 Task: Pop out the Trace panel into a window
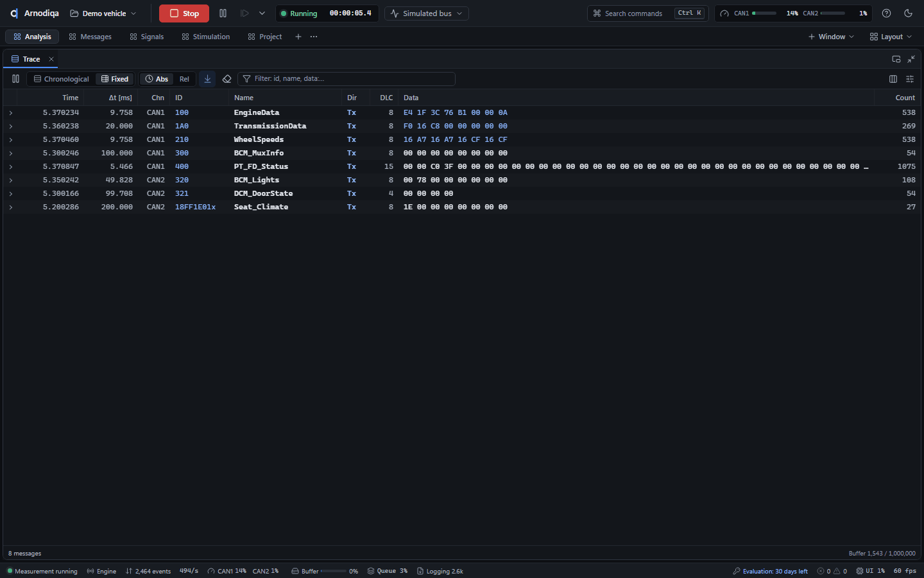pos(896,59)
